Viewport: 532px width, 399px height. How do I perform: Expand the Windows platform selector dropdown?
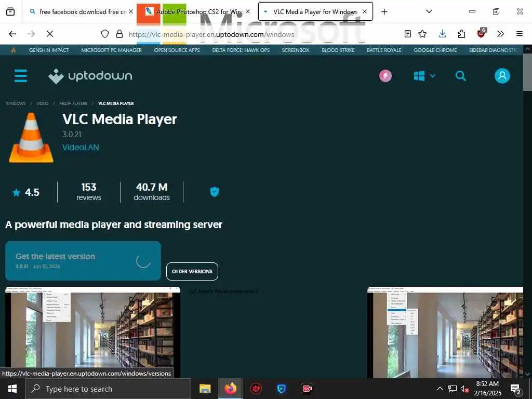tap(424, 76)
